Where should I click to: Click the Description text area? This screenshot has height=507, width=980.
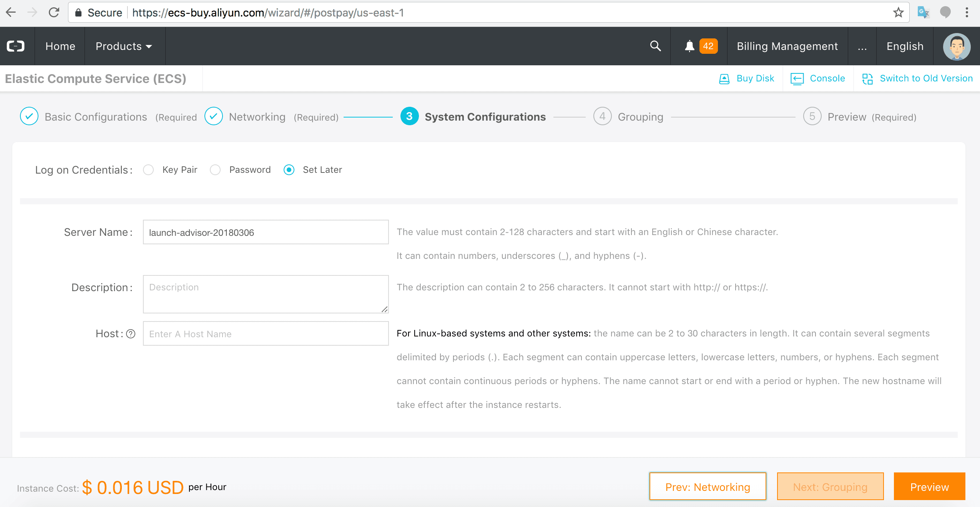point(266,294)
